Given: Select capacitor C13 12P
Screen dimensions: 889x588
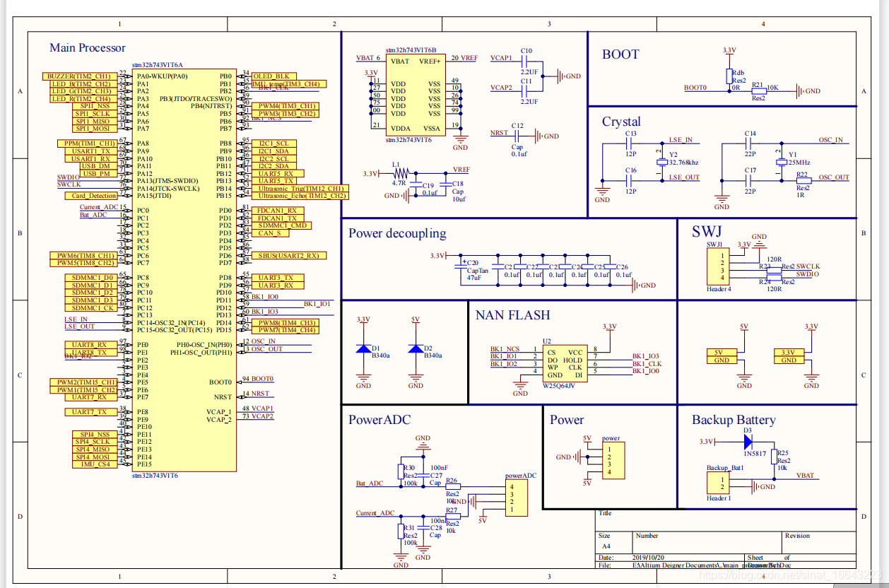Looking at the screenshot, I should pyautogui.click(x=630, y=143).
